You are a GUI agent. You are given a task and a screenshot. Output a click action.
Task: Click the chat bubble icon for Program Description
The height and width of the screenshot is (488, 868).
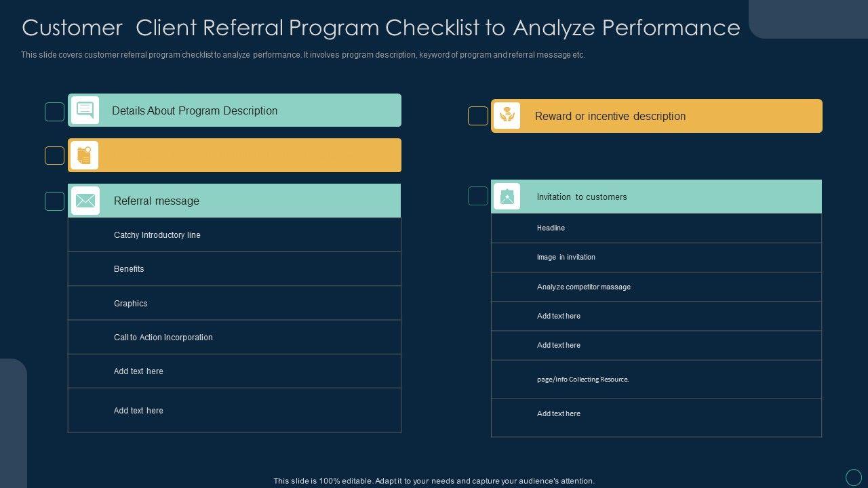pos(85,110)
